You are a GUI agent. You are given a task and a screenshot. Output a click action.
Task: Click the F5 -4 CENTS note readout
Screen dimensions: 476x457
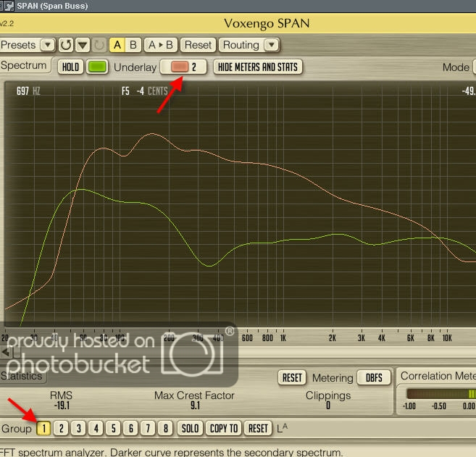(144, 91)
